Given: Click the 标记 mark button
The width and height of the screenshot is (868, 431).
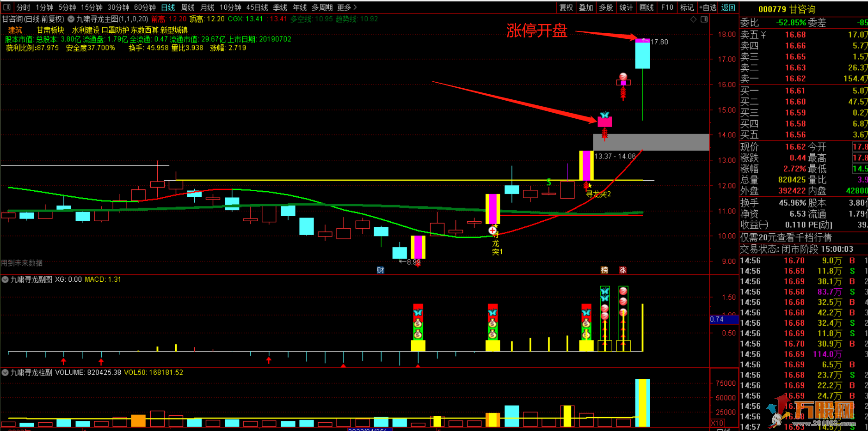Looking at the screenshot, I should tap(687, 7).
